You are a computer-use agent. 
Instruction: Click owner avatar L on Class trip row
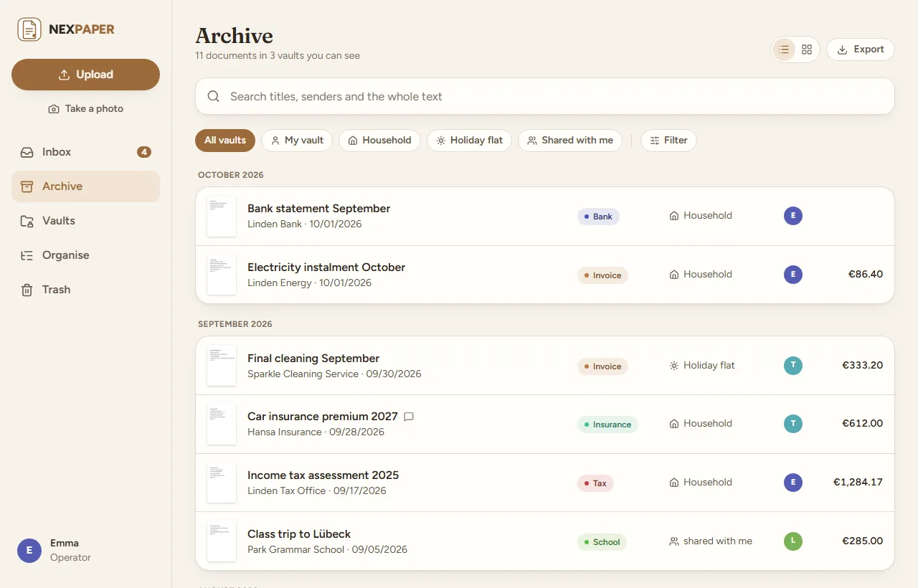793,541
